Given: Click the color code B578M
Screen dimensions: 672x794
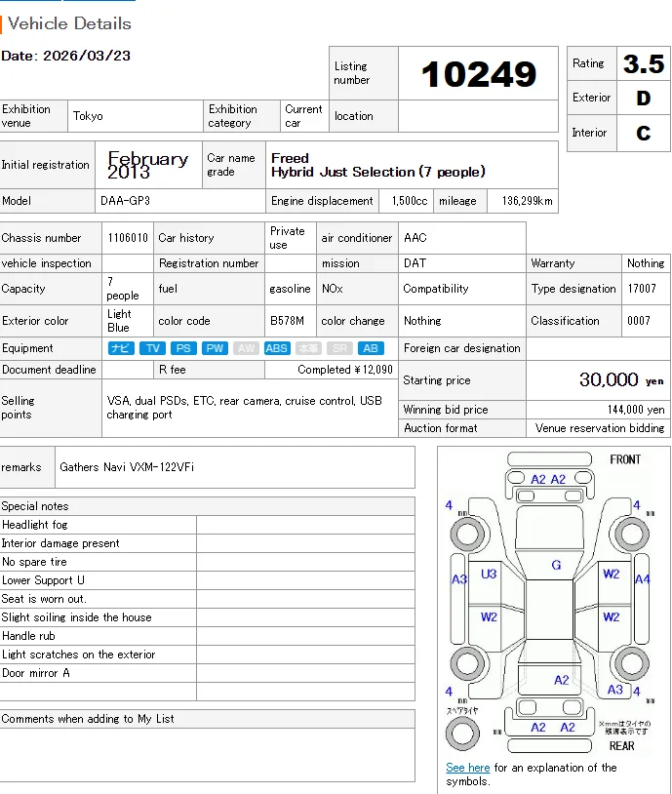Looking at the screenshot, I should pyautogui.click(x=287, y=321).
